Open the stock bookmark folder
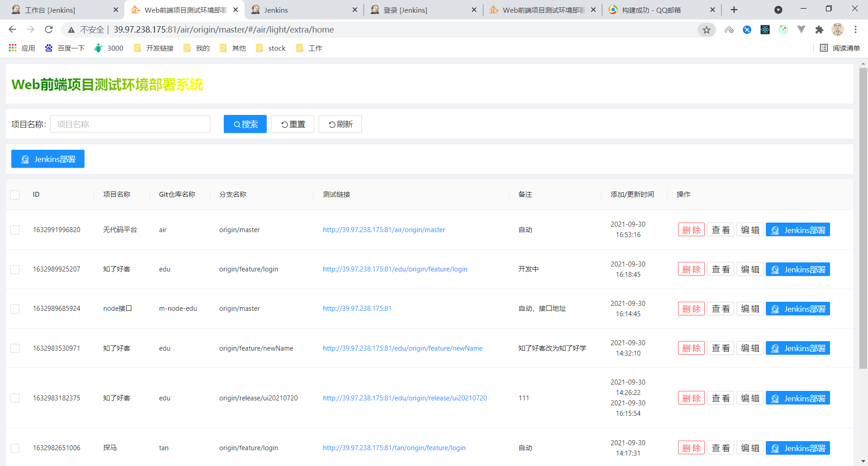 pos(271,48)
